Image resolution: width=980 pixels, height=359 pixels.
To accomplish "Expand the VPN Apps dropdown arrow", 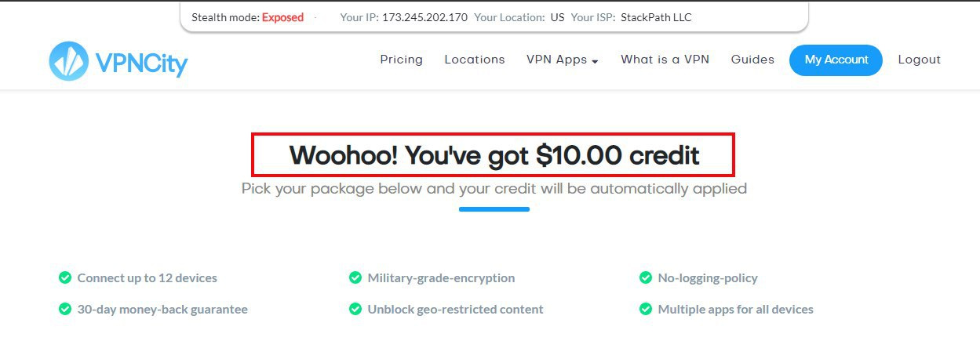I will click(595, 61).
